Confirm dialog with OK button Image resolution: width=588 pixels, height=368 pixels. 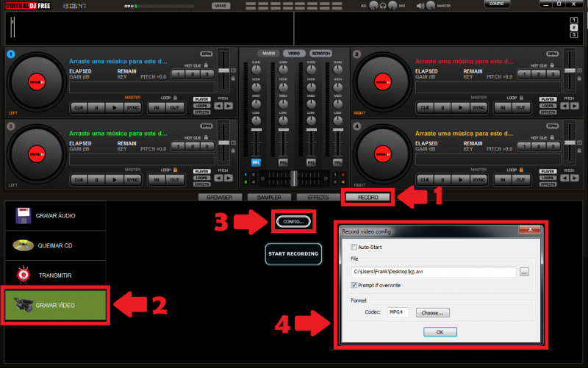pos(440,332)
